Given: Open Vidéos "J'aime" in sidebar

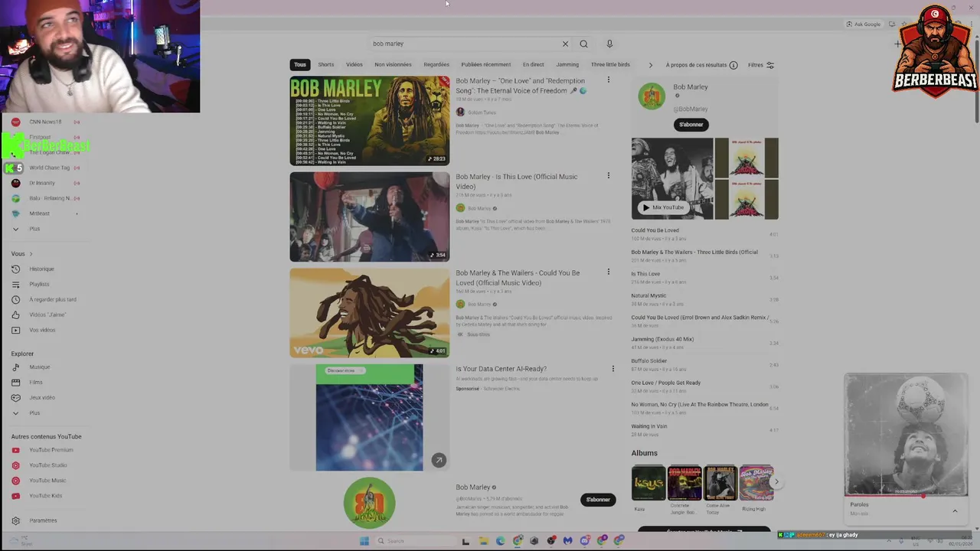Looking at the screenshot, I should click(47, 315).
